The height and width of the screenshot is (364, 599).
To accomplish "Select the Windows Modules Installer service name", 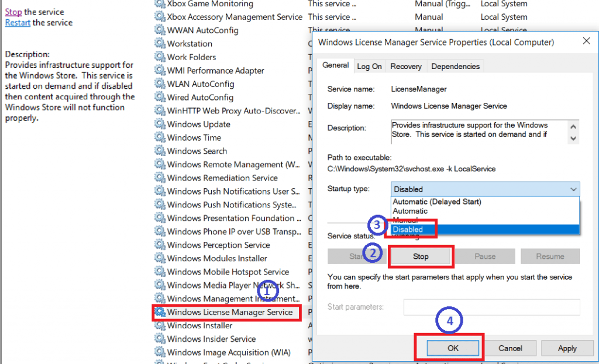I will tap(217, 258).
